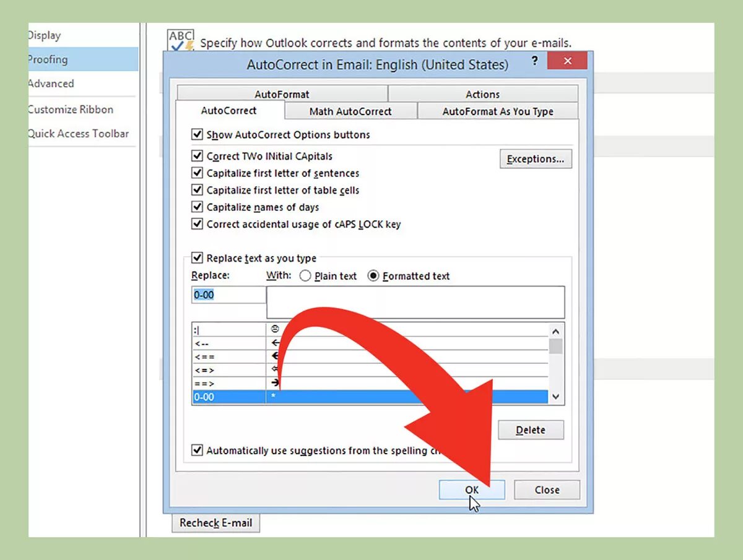Select the '<=>' entry in the list

[370, 370]
